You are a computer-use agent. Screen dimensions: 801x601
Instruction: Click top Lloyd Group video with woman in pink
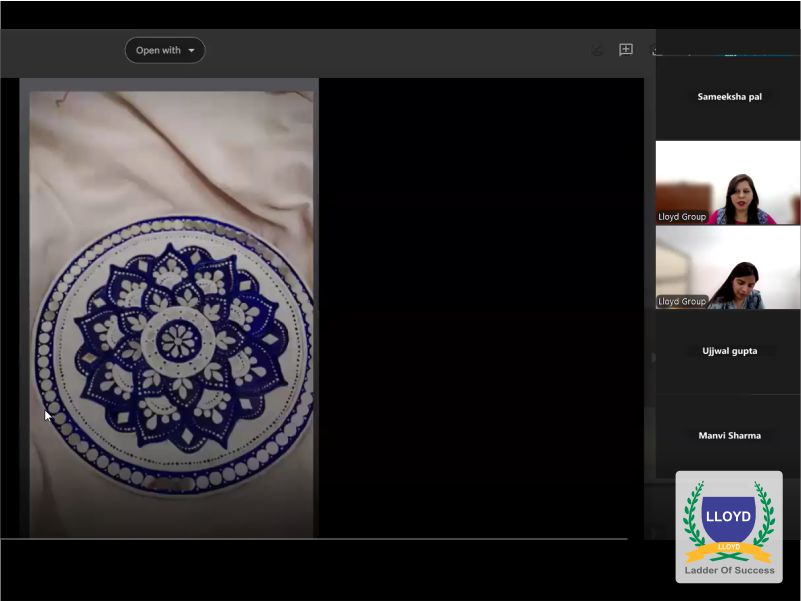728,182
